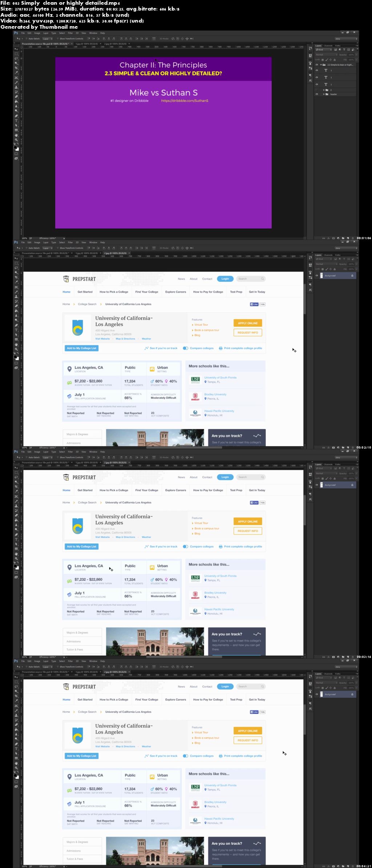Switch to the Channels tab in purple-slide frame
Screen dimensions: 372x868
[x=328, y=46]
